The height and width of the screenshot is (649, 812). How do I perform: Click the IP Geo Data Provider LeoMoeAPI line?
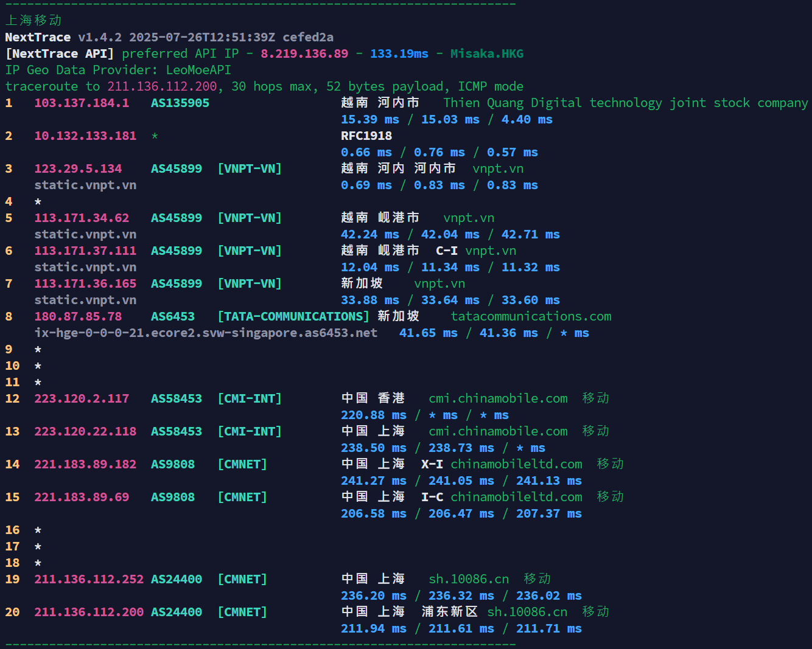tap(118, 70)
